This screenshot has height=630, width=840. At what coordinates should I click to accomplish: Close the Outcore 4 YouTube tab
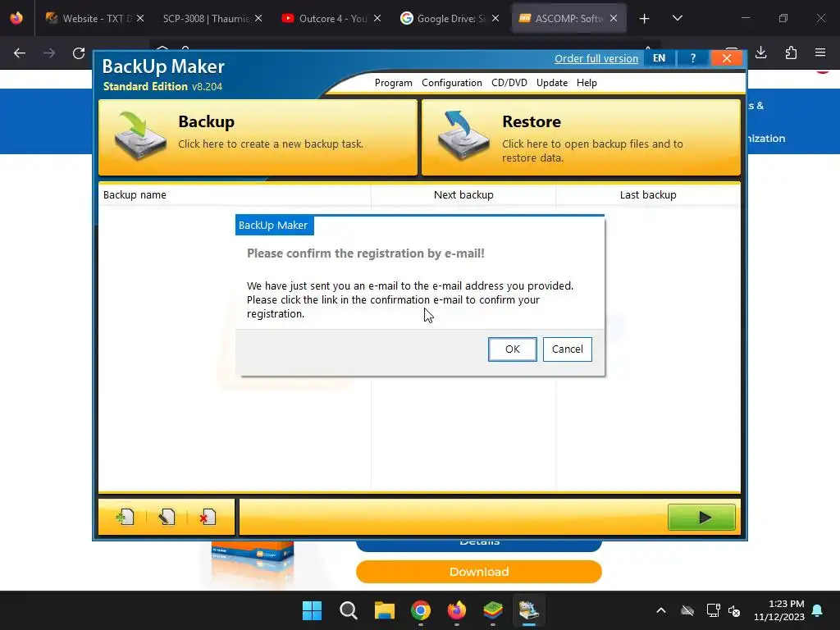click(x=377, y=18)
